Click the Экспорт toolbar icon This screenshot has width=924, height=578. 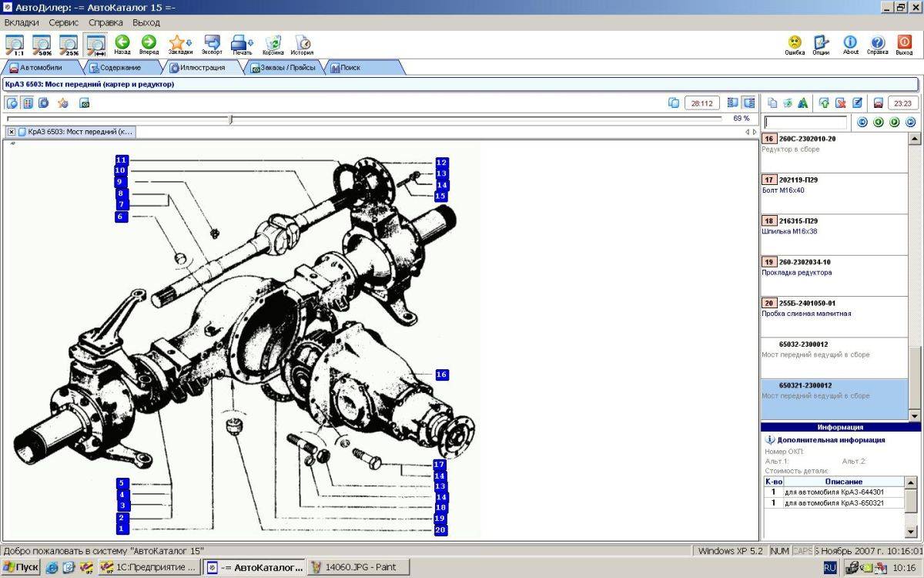click(212, 45)
